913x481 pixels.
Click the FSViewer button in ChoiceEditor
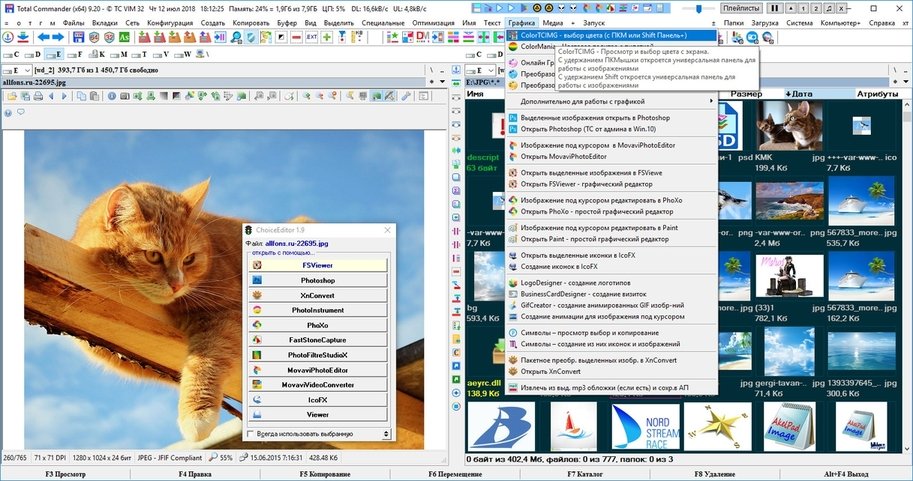[318, 265]
